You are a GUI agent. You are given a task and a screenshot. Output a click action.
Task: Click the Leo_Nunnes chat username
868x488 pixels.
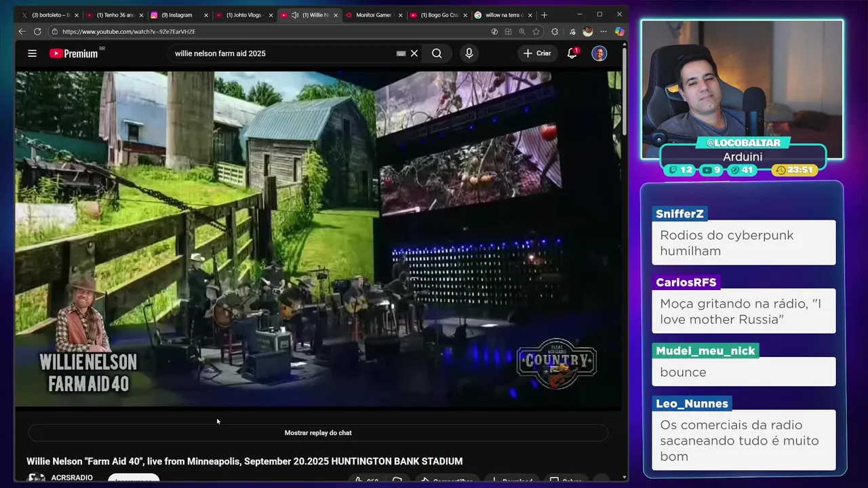point(692,403)
